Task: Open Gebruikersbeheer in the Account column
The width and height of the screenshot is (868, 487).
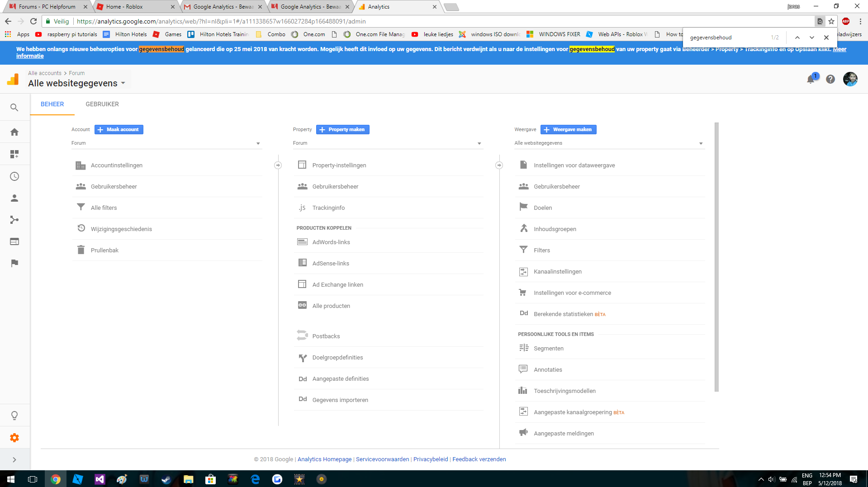Action: 167,187
